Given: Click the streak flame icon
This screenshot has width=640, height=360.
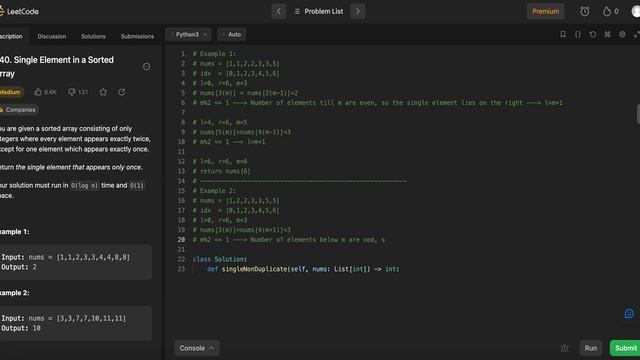Looking at the screenshot, I should tap(607, 11).
